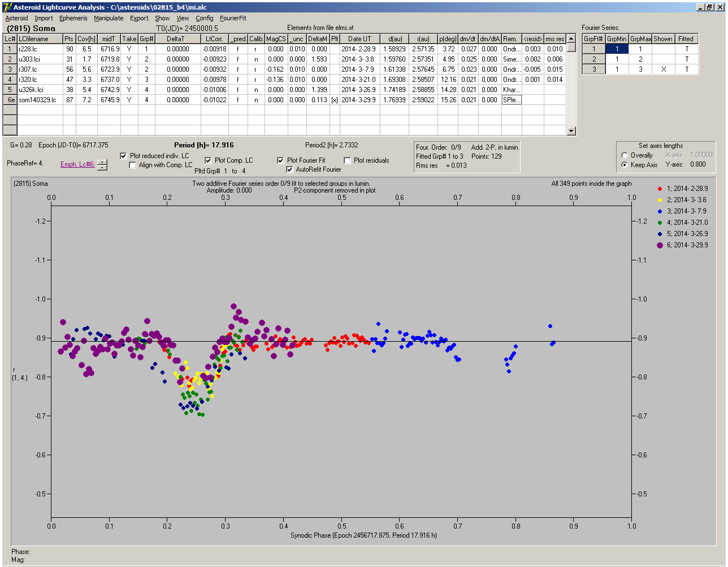The width and height of the screenshot is (728, 567).
Task: Click the SPle... remark cell in row 6e
Action: 512,99
